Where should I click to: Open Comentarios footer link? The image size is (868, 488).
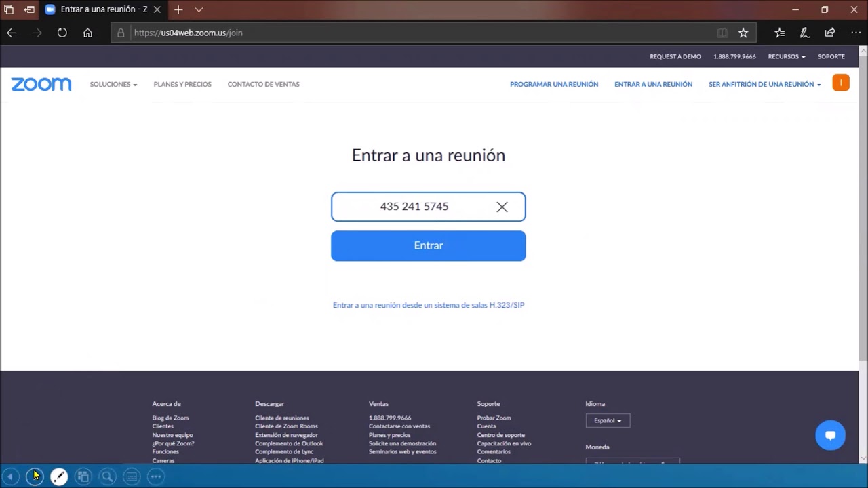[x=494, y=452]
